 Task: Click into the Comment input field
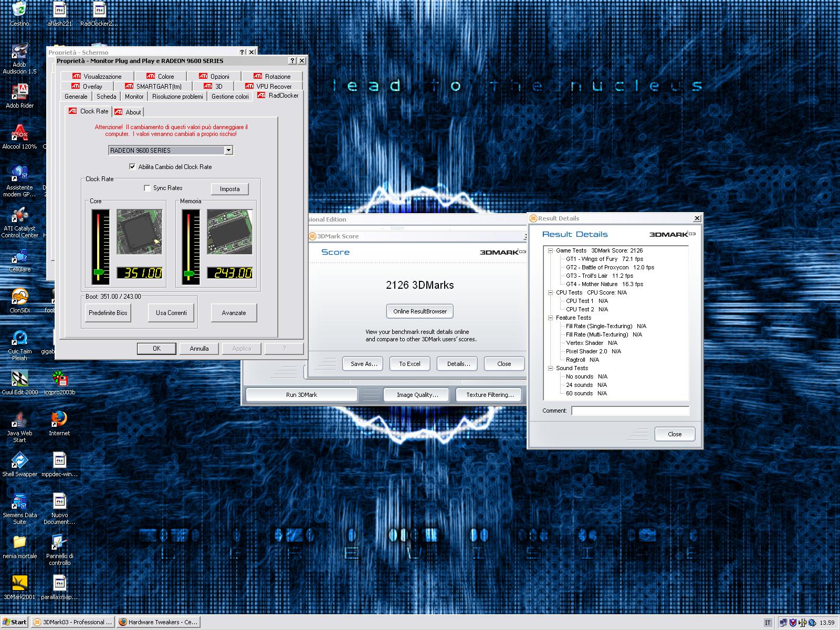click(x=630, y=411)
